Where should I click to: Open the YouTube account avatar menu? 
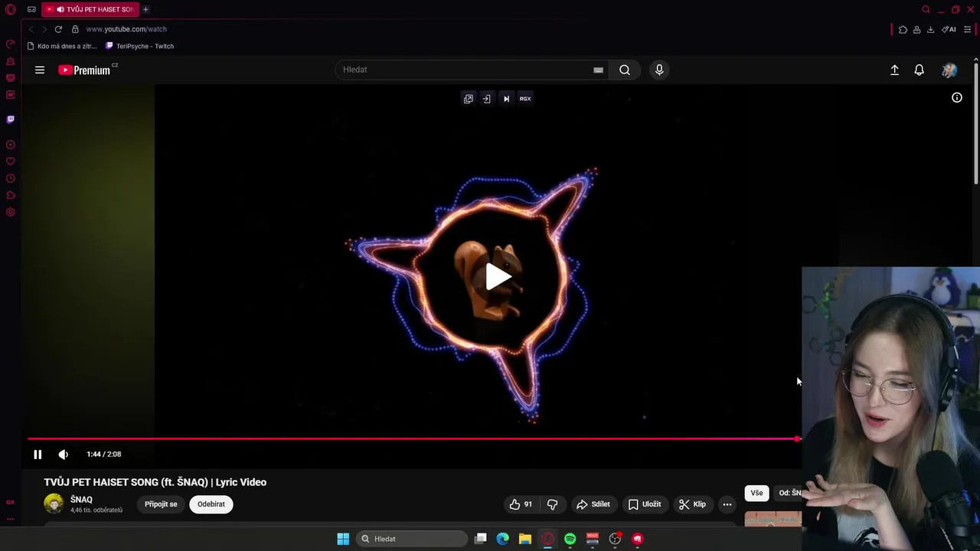point(949,70)
